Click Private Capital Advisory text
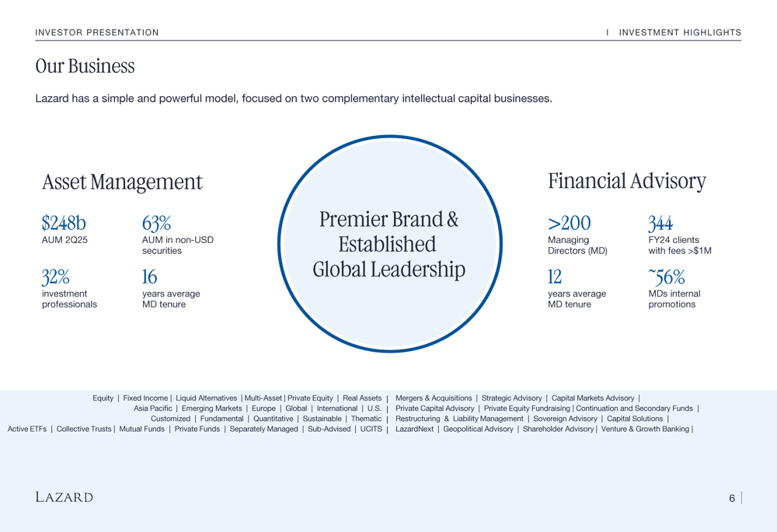This screenshot has width=777, height=532. click(x=434, y=409)
